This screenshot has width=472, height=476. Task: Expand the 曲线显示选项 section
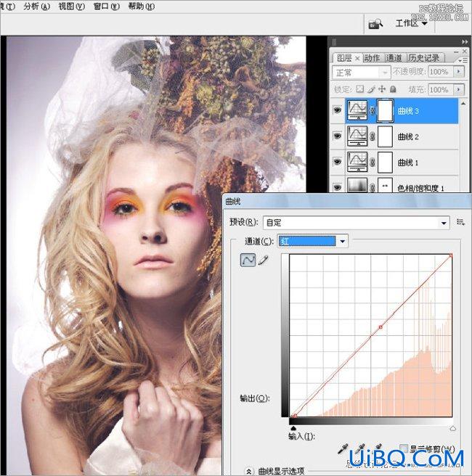pos(248,470)
